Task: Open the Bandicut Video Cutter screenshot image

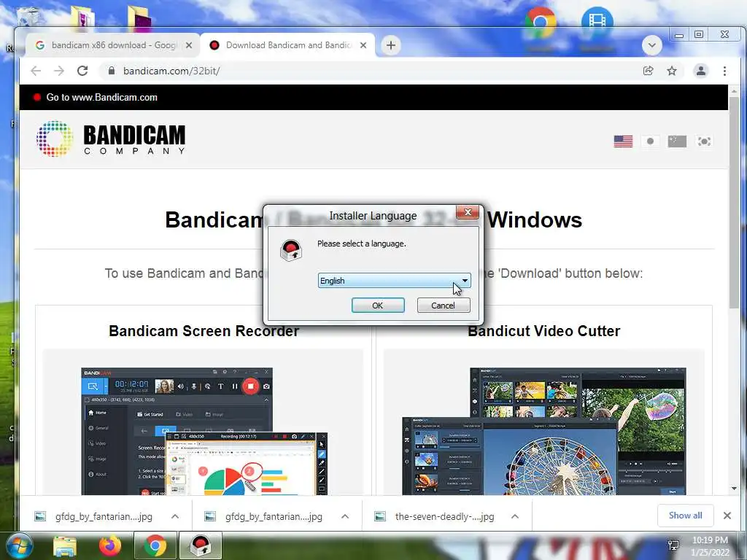Action: [544, 431]
